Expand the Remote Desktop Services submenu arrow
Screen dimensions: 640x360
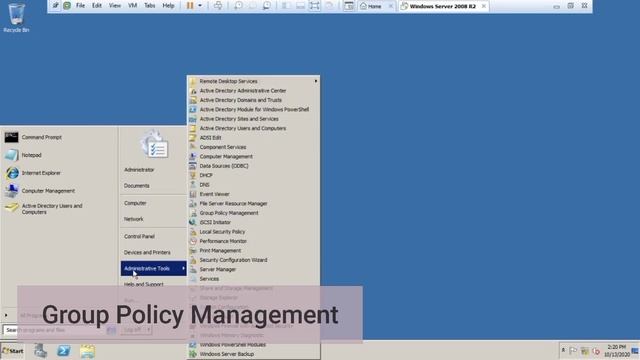point(316,81)
